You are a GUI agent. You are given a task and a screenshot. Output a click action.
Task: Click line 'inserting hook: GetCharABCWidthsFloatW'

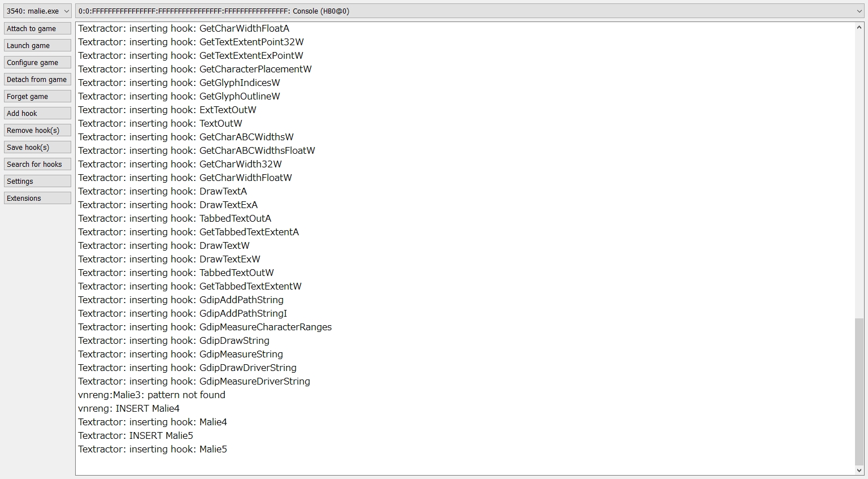point(197,150)
